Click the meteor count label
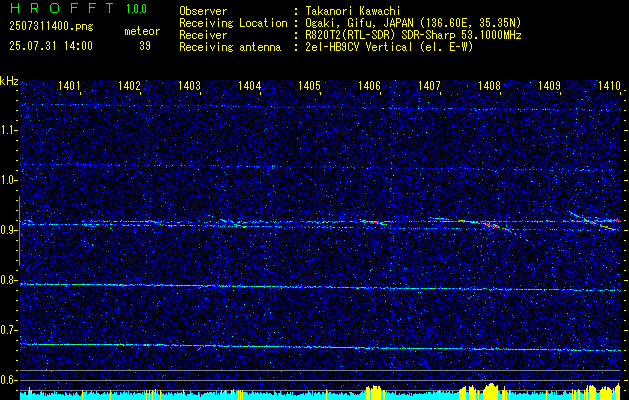Screen dimensions: 629x400 click(x=142, y=31)
